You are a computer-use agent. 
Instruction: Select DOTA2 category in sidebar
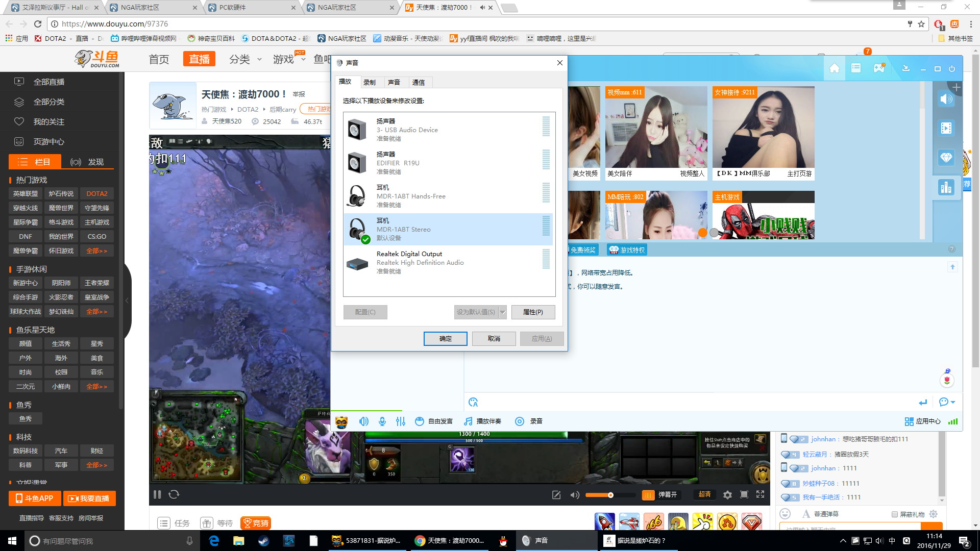tap(96, 194)
